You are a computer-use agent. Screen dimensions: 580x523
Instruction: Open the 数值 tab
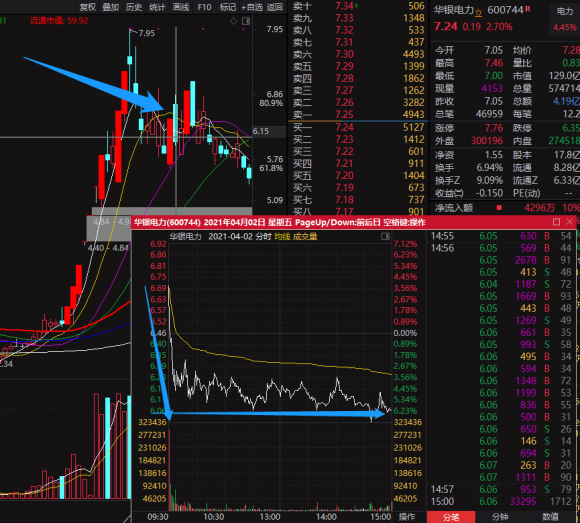pos(550,517)
